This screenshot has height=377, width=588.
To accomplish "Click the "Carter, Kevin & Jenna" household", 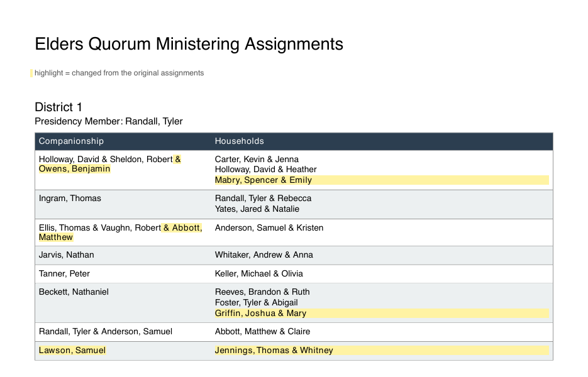I will click(x=257, y=159).
